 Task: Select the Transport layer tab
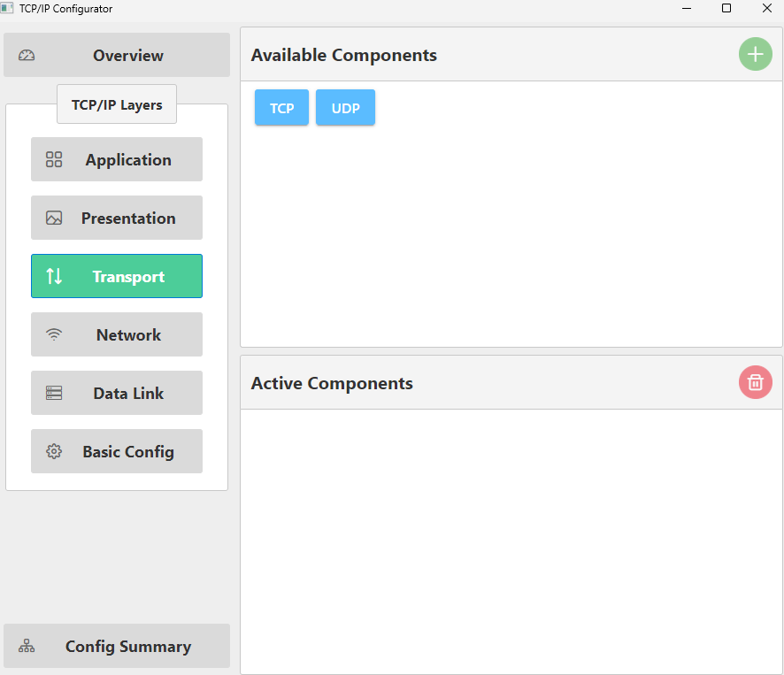(x=117, y=276)
